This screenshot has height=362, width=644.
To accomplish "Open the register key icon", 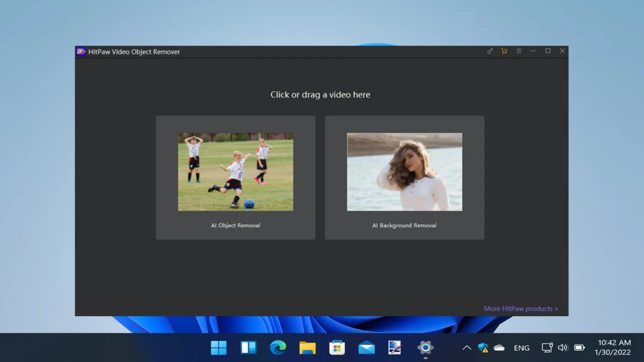I will coord(490,51).
